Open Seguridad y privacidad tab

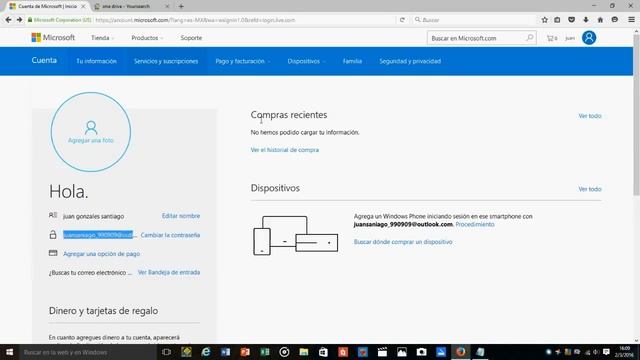[x=410, y=61]
